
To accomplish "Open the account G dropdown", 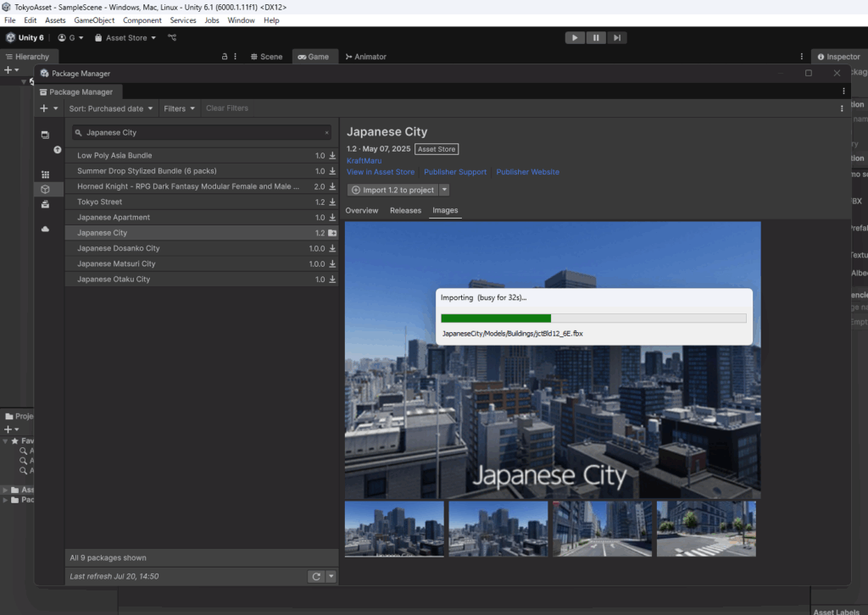I will click(x=71, y=37).
